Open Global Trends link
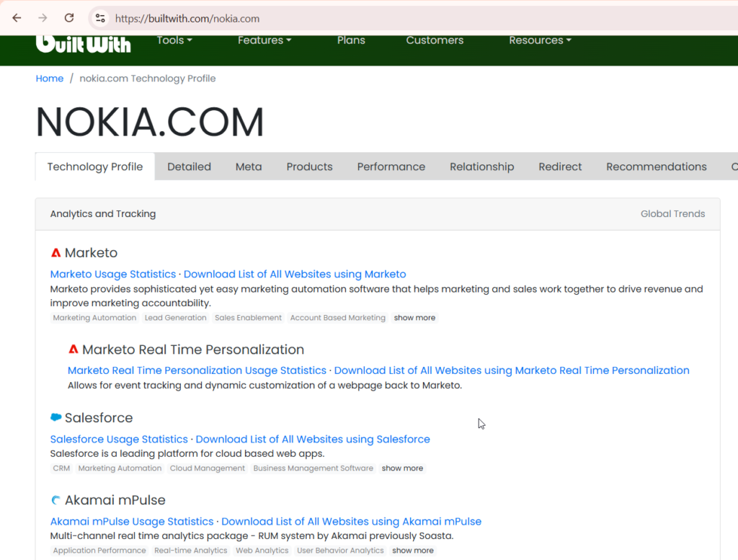This screenshot has height=560, width=738. [672, 214]
